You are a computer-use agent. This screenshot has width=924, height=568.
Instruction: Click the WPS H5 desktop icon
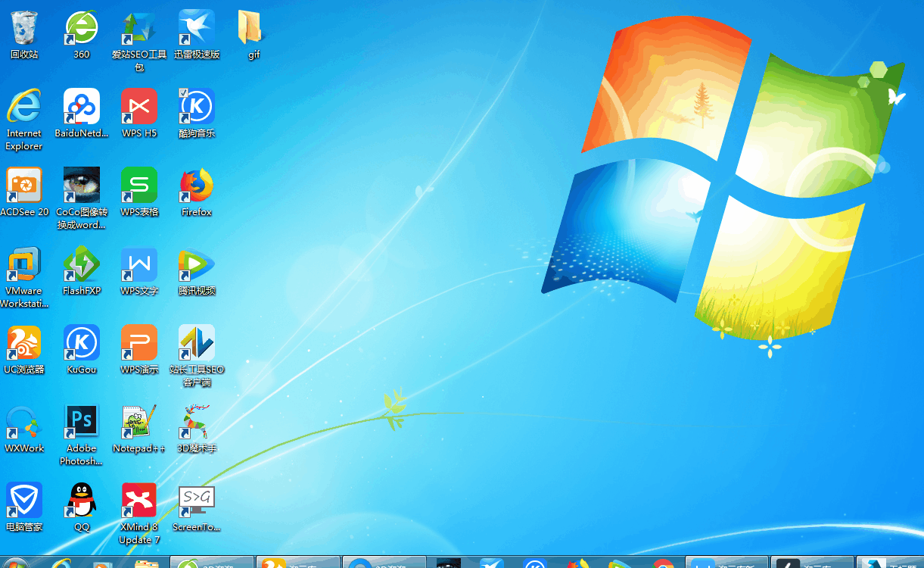[139, 107]
